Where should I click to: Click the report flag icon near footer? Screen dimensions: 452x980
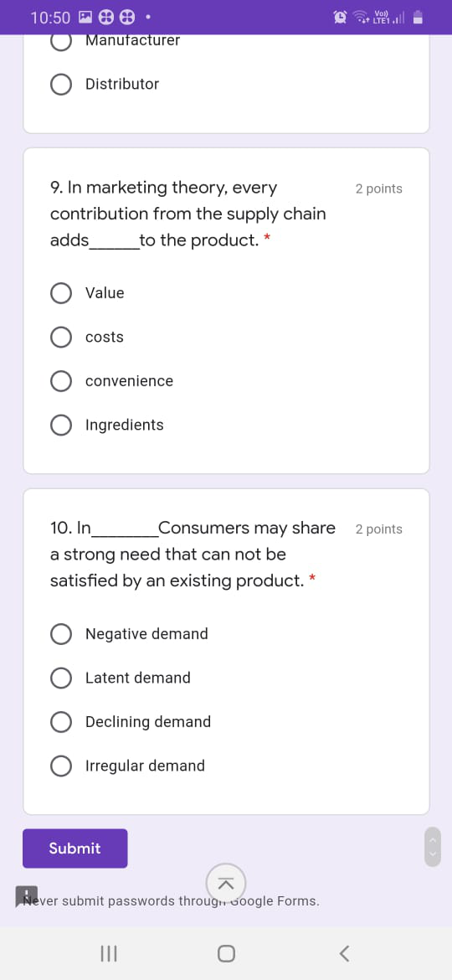(x=27, y=896)
